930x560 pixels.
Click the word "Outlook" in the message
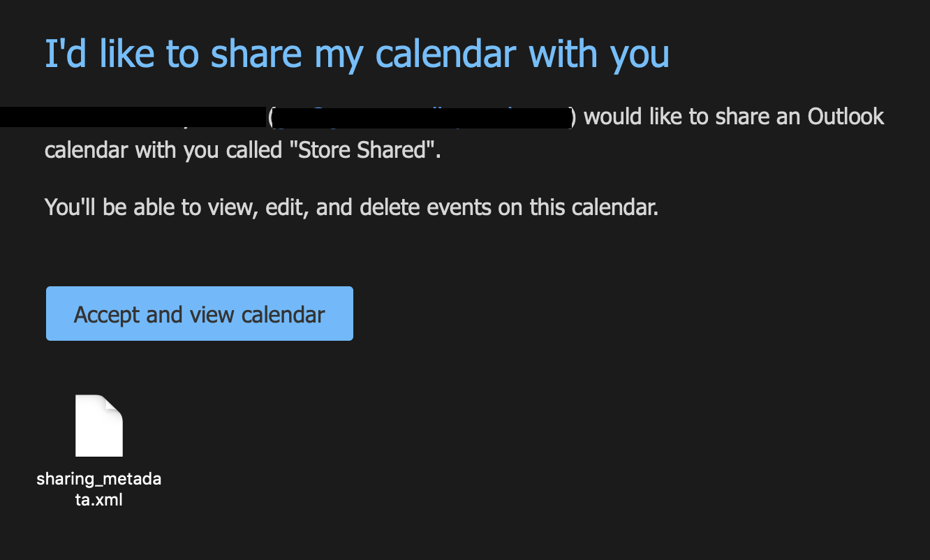(x=846, y=117)
